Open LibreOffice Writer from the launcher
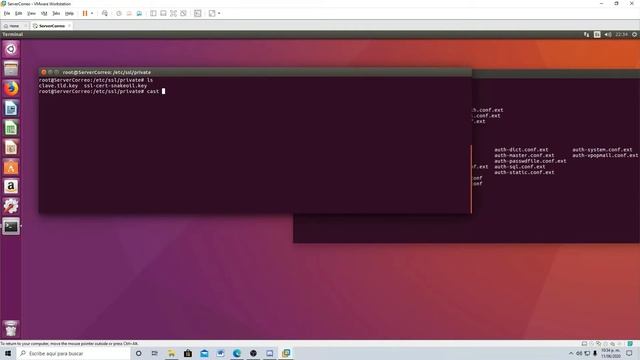This screenshot has height=360, width=640. [11, 108]
